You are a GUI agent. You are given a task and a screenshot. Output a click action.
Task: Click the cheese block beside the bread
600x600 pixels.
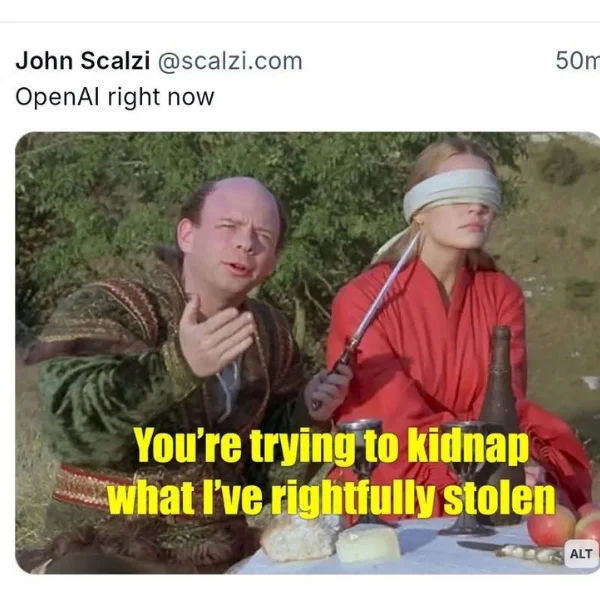pyautogui.click(x=368, y=544)
